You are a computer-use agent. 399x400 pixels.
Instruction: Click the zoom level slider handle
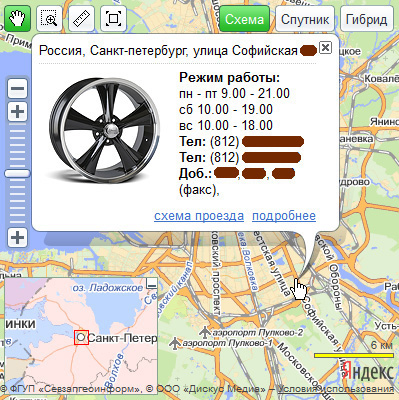pos(17,173)
